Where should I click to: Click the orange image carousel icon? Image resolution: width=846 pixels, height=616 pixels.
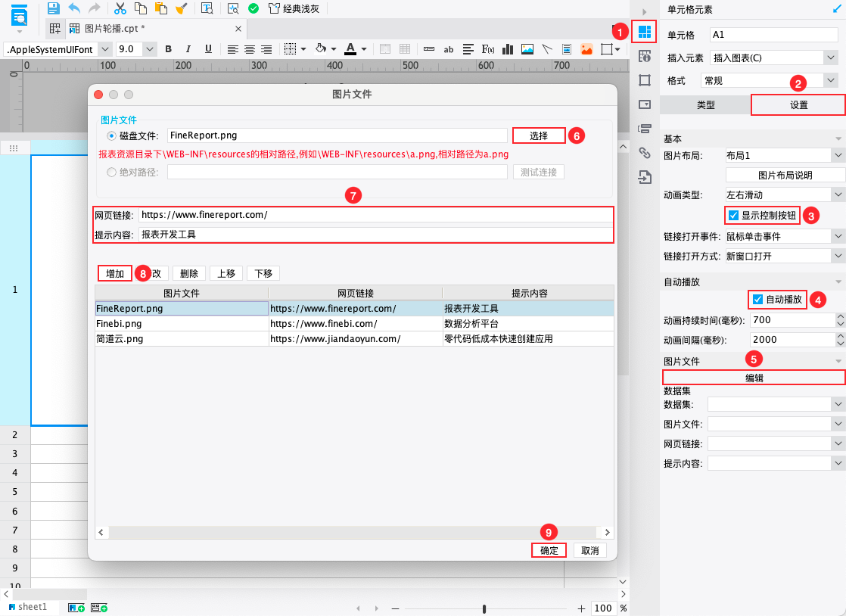pyautogui.click(x=586, y=49)
